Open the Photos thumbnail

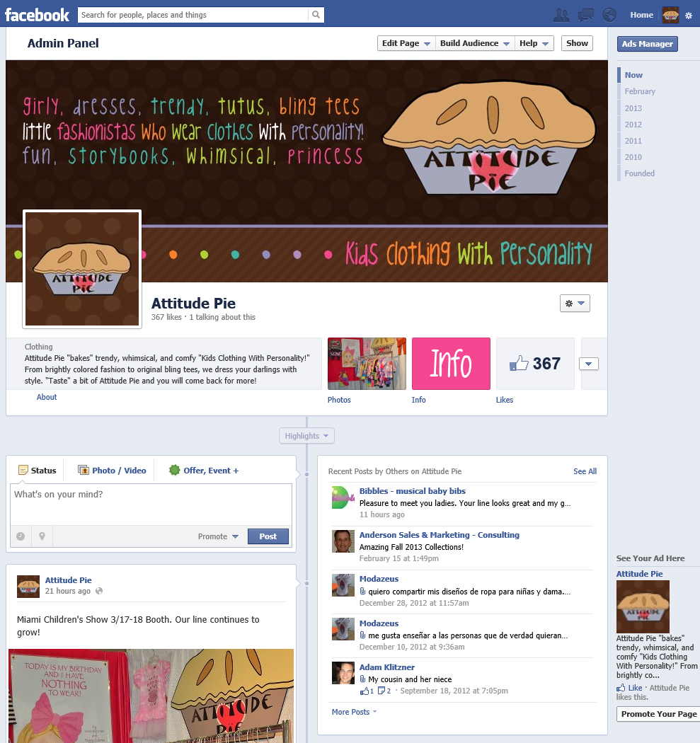[x=367, y=364]
